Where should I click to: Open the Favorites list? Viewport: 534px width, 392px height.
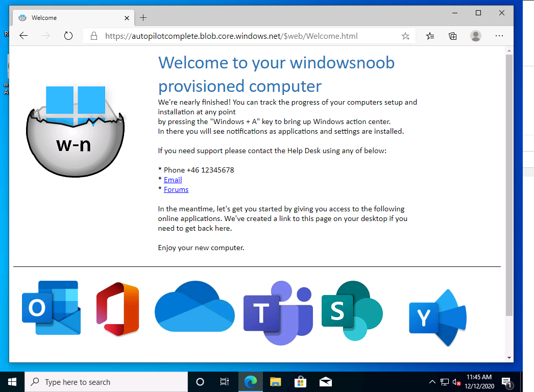click(430, 36)
